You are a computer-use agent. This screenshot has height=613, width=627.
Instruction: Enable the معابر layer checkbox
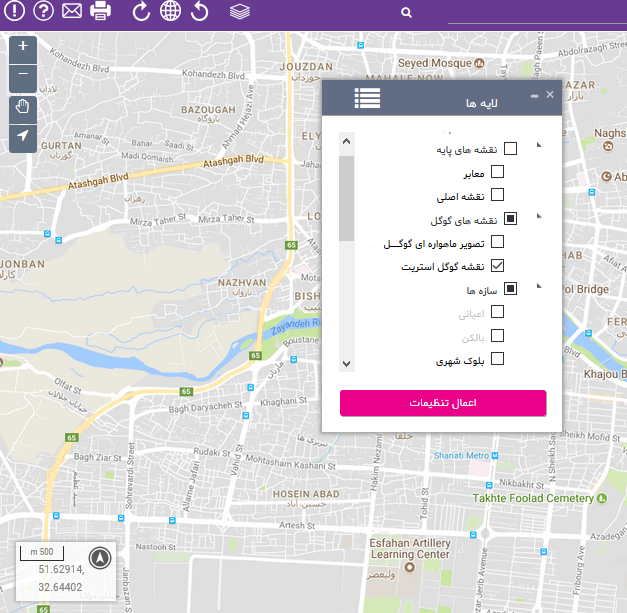pos(497,172)
